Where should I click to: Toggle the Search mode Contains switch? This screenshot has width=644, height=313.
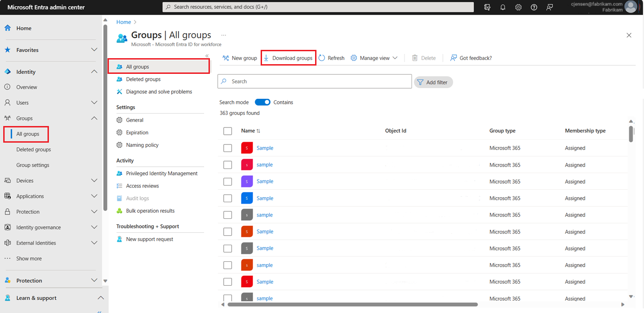[262, 102]
